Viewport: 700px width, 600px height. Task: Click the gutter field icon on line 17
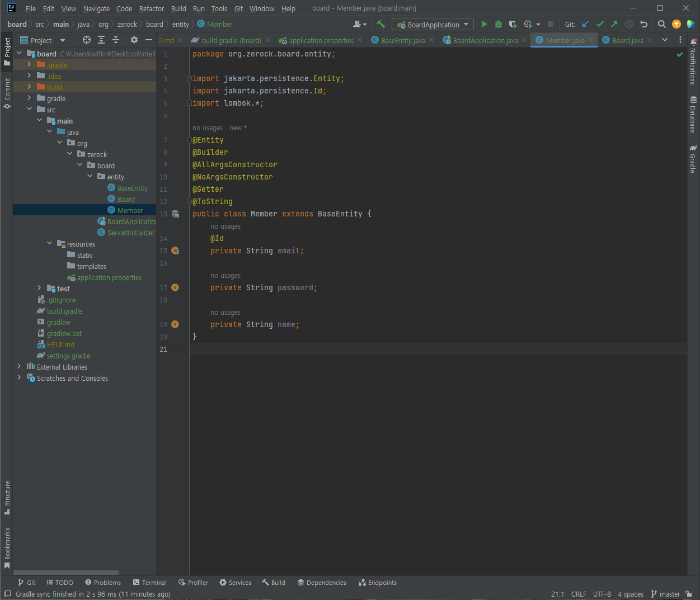pos(175,287)
